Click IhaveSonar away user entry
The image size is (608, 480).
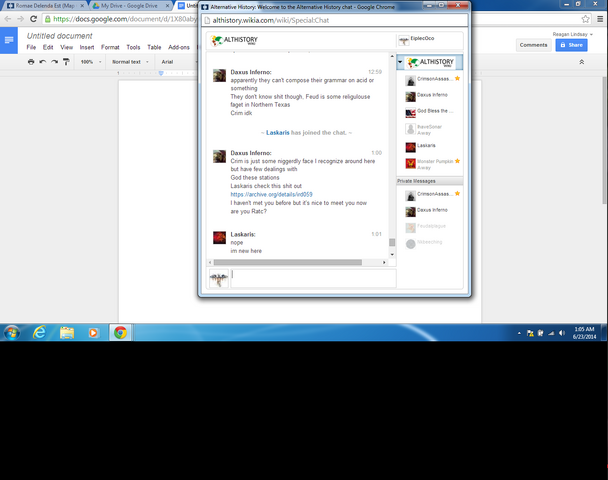point(429,129)
